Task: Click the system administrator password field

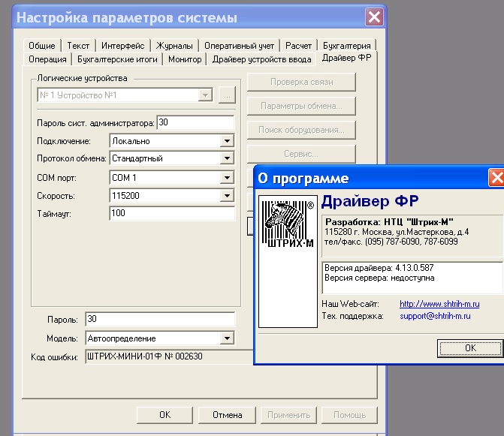Action: (x=195, y=122)
